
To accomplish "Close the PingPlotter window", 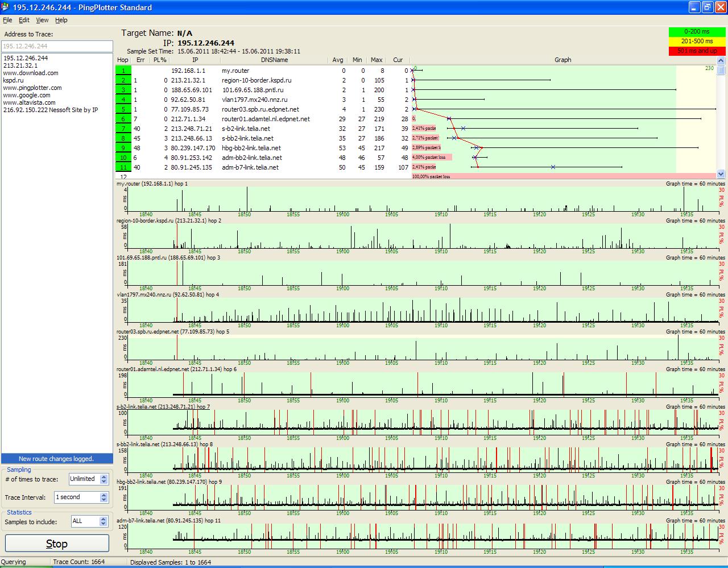I will coord(719,7).
